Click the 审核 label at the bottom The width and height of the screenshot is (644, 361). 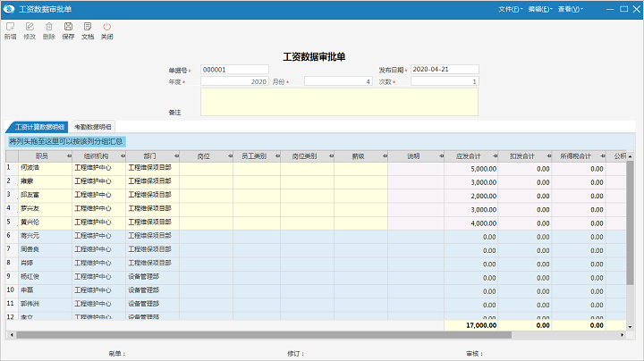(x=475, y=354)
